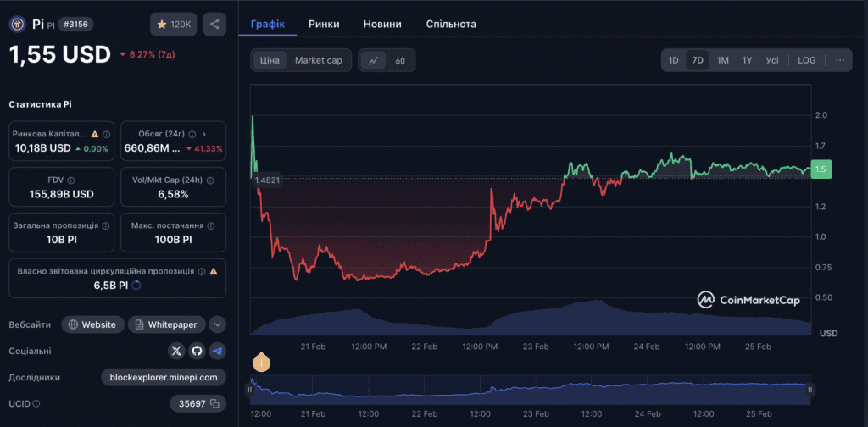Click the 100B PI max supply value
This screenshot has width=868, height=427.
coord(173,240)
